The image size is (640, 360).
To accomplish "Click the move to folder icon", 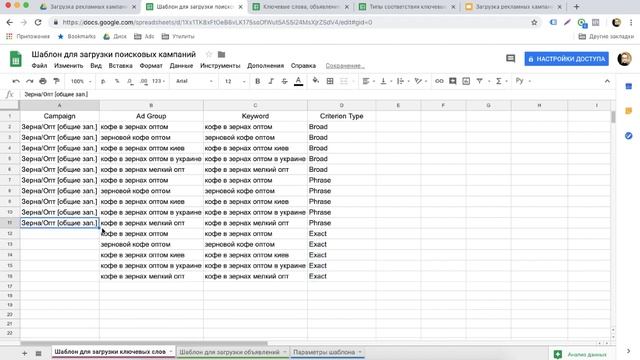I will click(x=221, y=54).
